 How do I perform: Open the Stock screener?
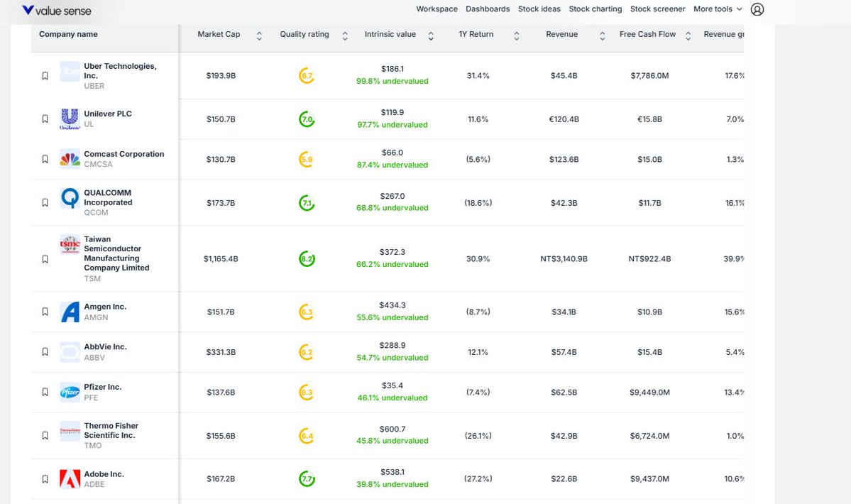tap(658, 9)
